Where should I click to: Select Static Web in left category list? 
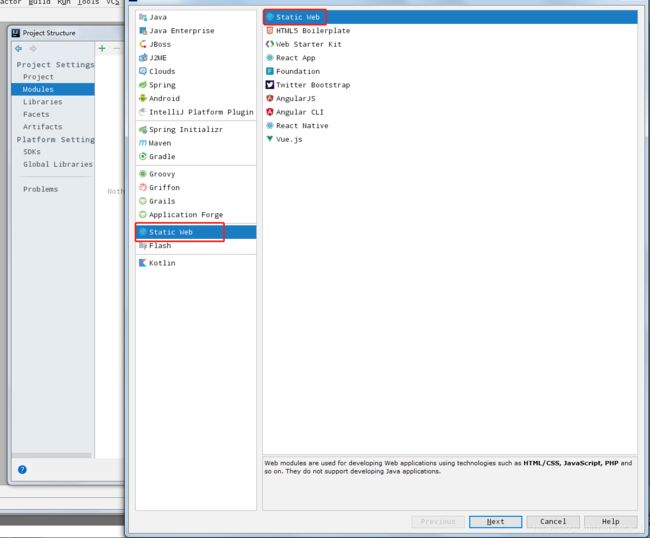196,232
